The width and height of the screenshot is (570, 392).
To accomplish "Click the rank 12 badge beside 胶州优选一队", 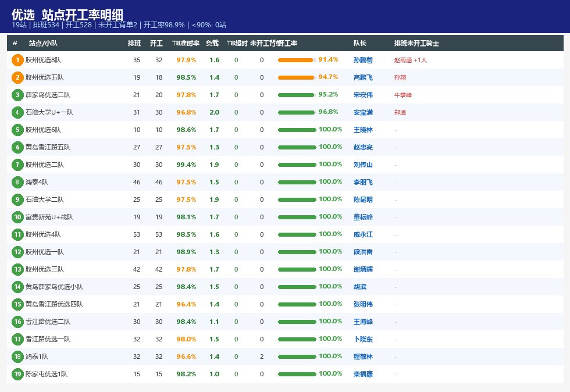I will pos(17,252).
